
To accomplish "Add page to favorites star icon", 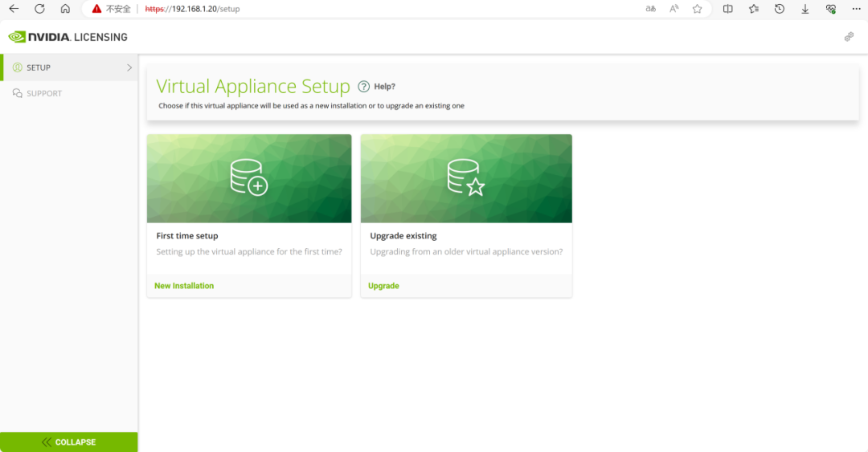I will tap(698, 9).
